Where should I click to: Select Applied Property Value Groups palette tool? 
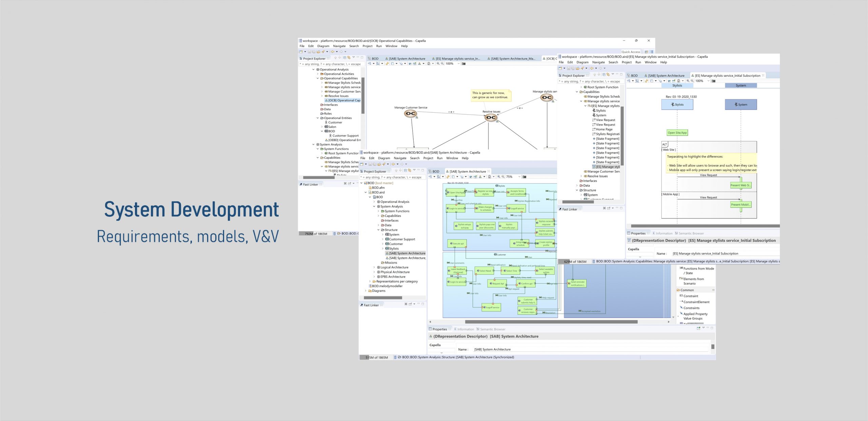point(693,316)
